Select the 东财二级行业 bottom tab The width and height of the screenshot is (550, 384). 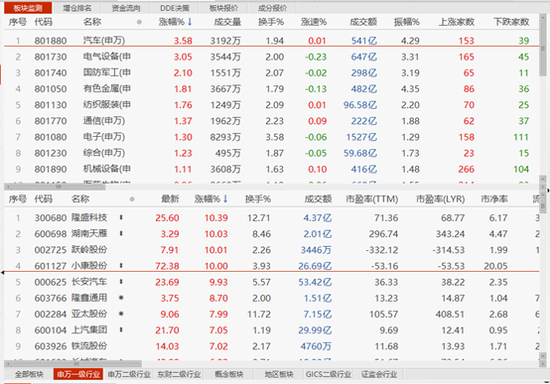pos(179,374)
